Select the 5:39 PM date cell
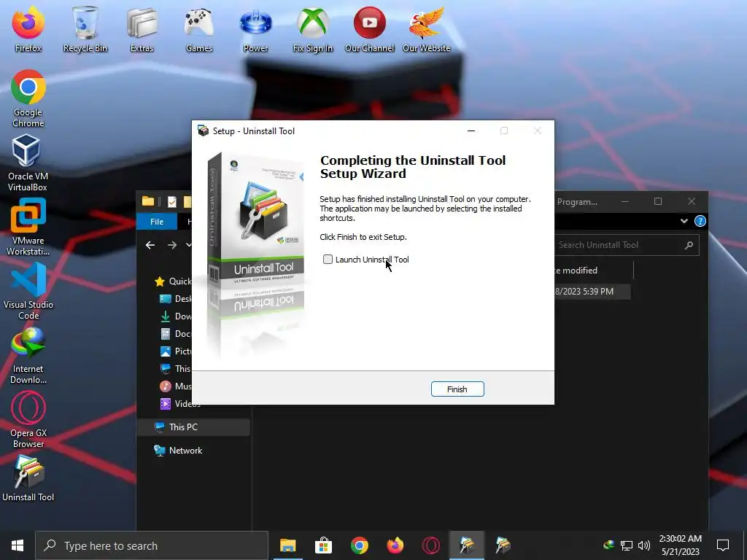Viewport: 747px width, 560px height. pyautogui.click(x=592, y=292)
